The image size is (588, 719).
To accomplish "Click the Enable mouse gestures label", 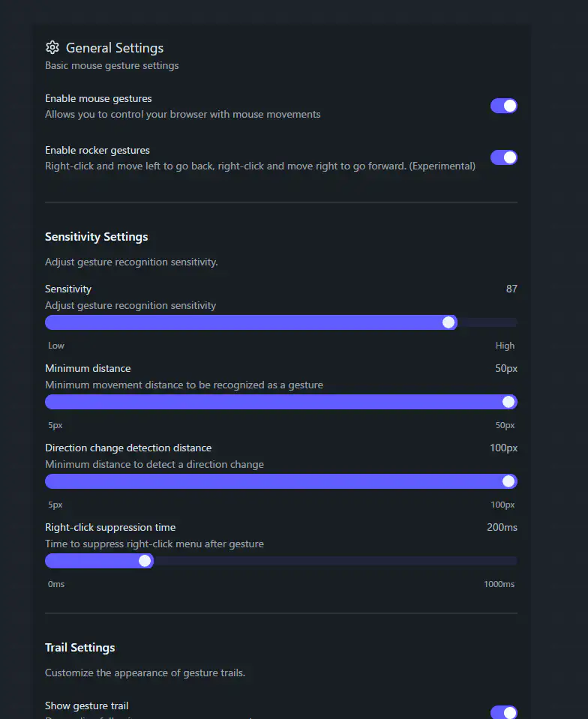I will (98, 98).
